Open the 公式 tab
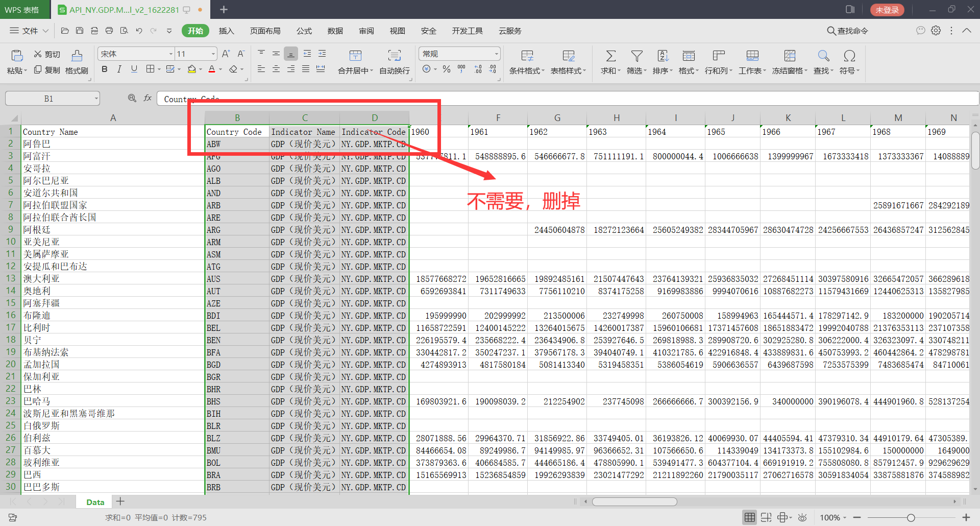The height and width of the screenshot is (526, 980). tap(304, 31)
